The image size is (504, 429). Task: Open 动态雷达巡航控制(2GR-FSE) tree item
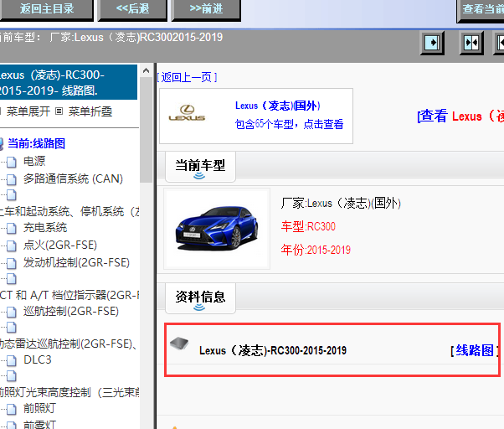[69, 344]
